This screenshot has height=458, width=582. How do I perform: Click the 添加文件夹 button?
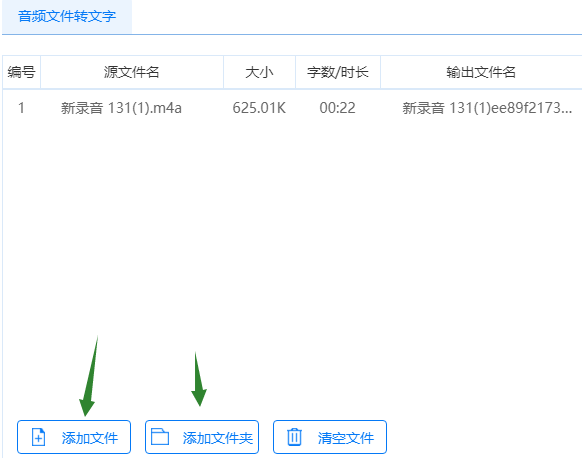point(202,437)
